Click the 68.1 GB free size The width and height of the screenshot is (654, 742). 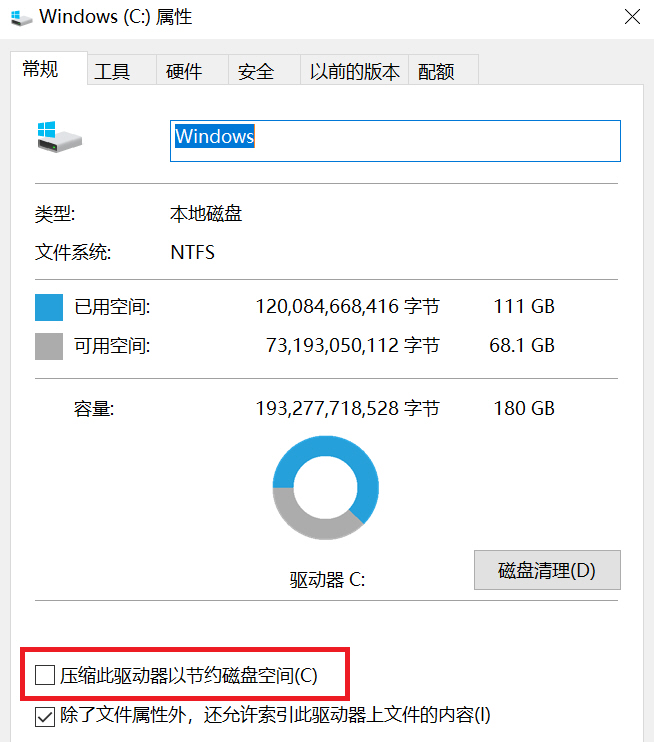point(521,345)
